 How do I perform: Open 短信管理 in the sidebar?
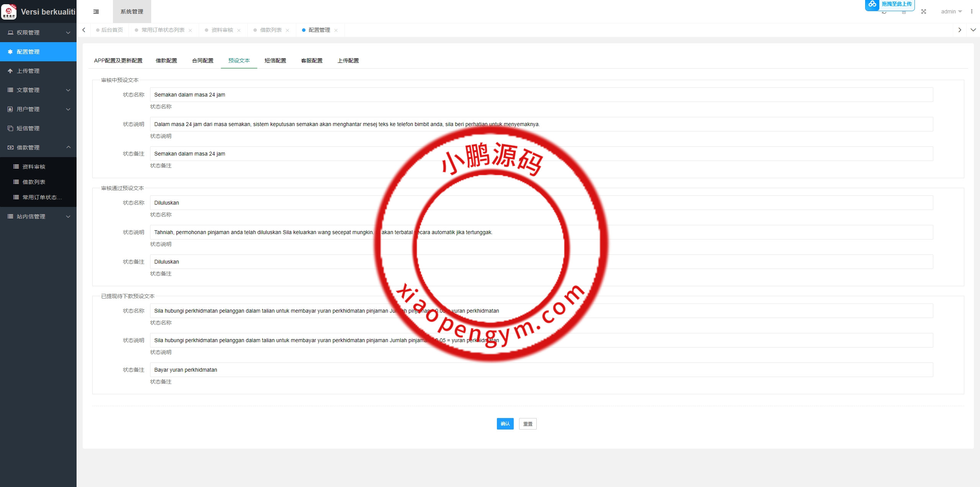tap(28, 128)
